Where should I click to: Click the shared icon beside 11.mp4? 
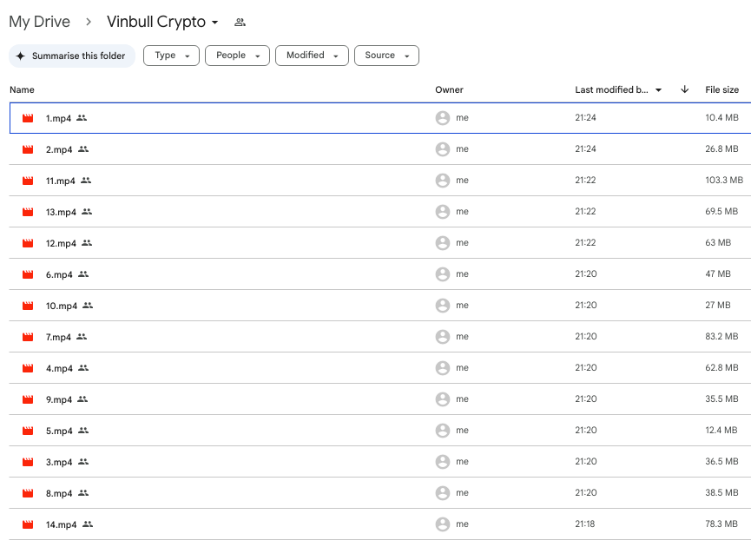(86, 181)
